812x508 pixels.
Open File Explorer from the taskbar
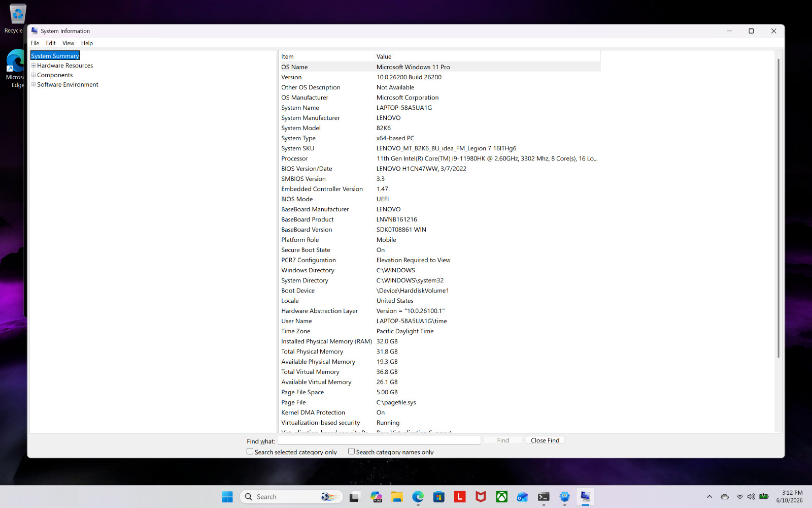click(x=397, y=497)
